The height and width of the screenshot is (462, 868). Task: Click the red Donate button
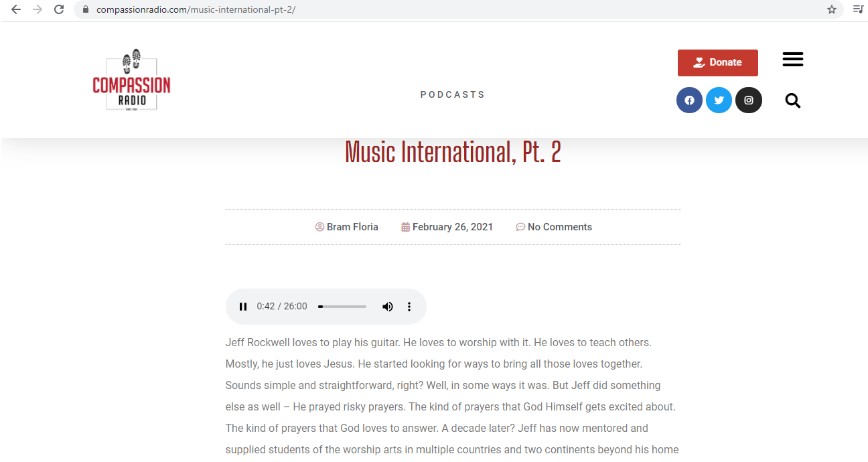[717, 62]
